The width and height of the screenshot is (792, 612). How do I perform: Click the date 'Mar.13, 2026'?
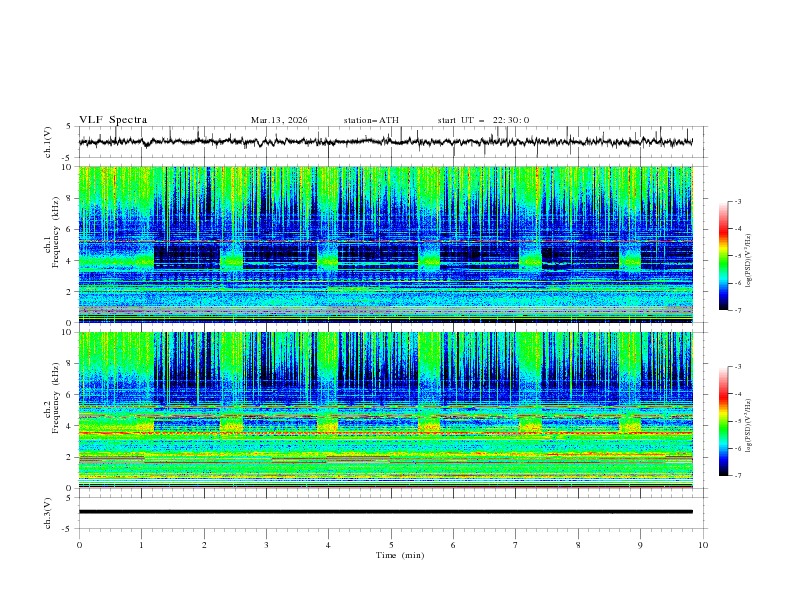pos(279,120)
